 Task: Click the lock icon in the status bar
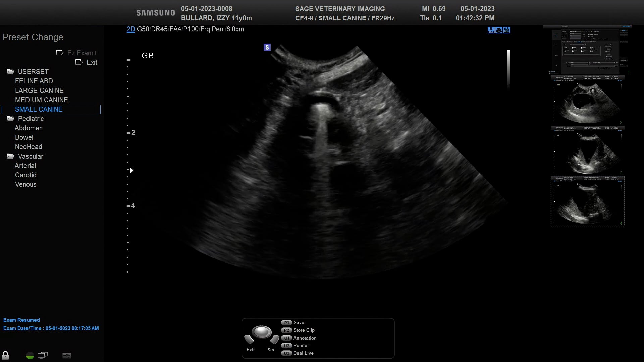coord(5,355)
